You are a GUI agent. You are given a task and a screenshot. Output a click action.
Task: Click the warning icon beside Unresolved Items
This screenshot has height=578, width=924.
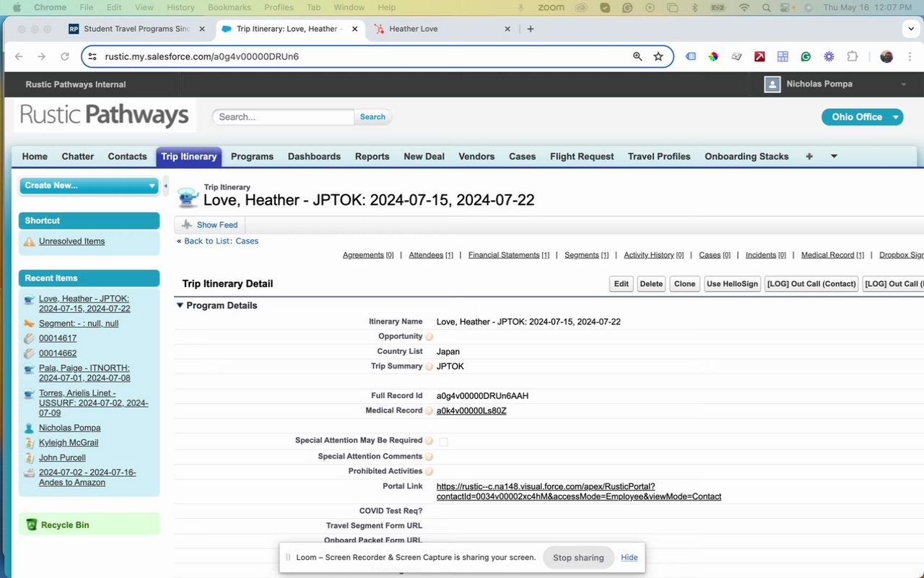29,241
